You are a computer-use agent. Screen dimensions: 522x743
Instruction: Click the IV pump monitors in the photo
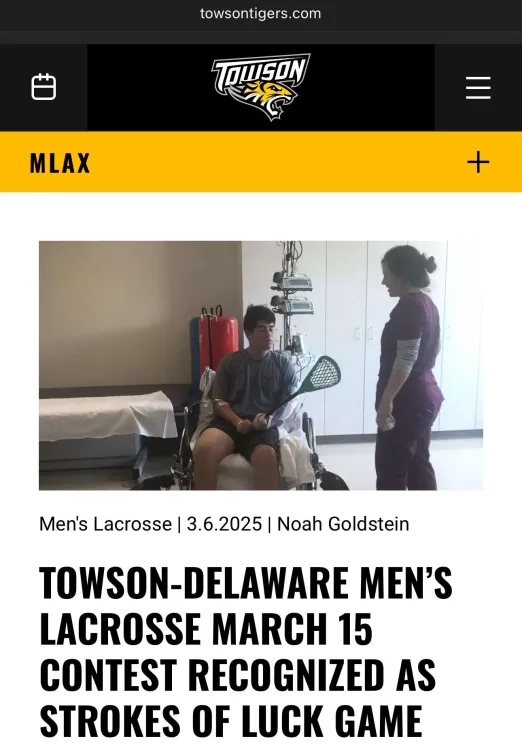point(293,294)
